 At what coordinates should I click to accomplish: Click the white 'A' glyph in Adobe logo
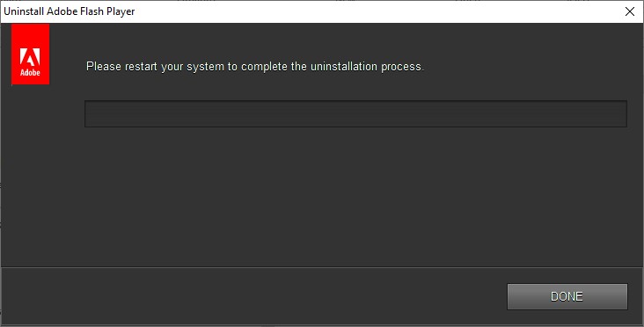(x=31, y=57)
